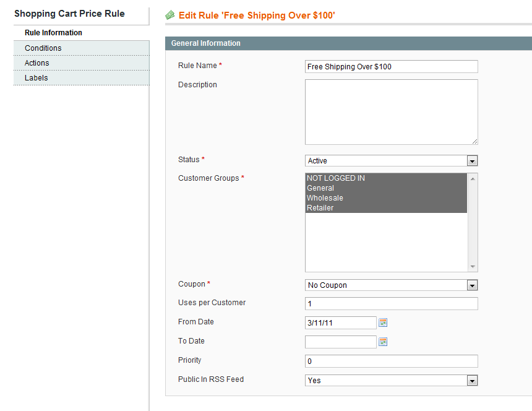Click the Edit Rule 'Free Shipping Over $100' title

[x=257, y=15]
